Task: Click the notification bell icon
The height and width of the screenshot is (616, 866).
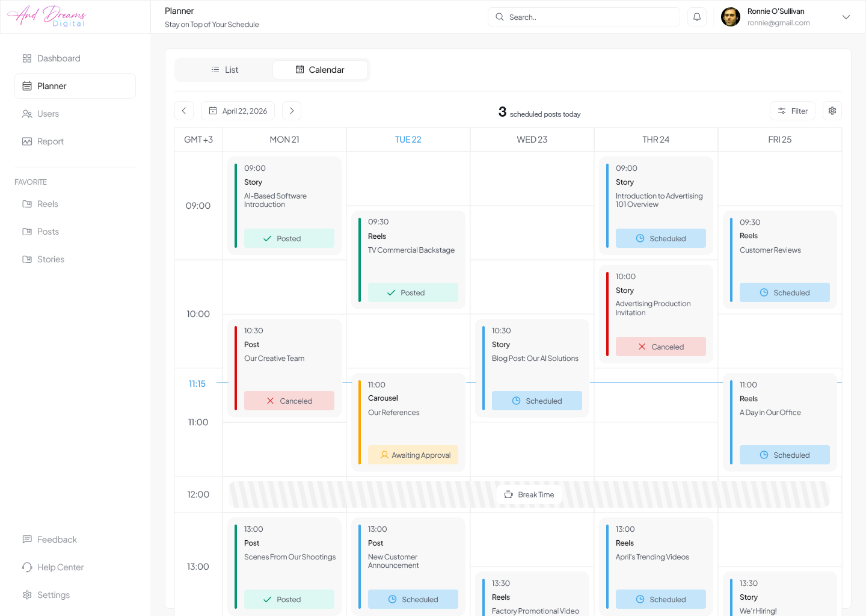Action: click(696, 17)
